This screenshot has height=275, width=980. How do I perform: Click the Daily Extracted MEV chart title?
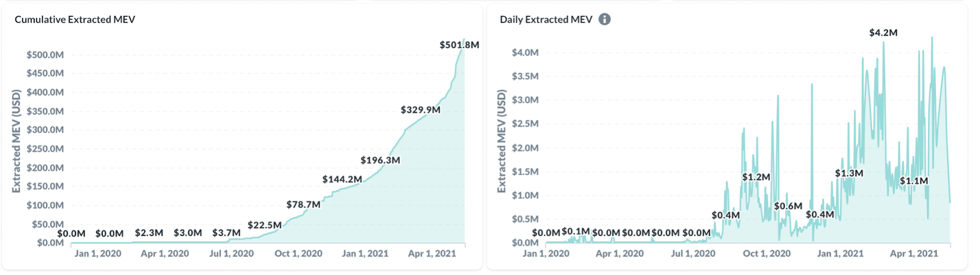click(546, 20)
